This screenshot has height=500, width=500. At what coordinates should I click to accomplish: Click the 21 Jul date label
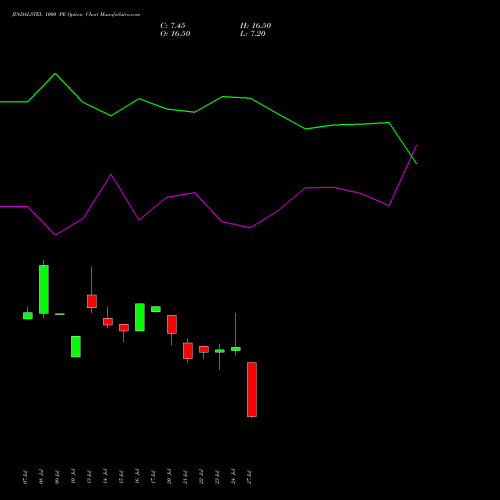coord(185,477)
